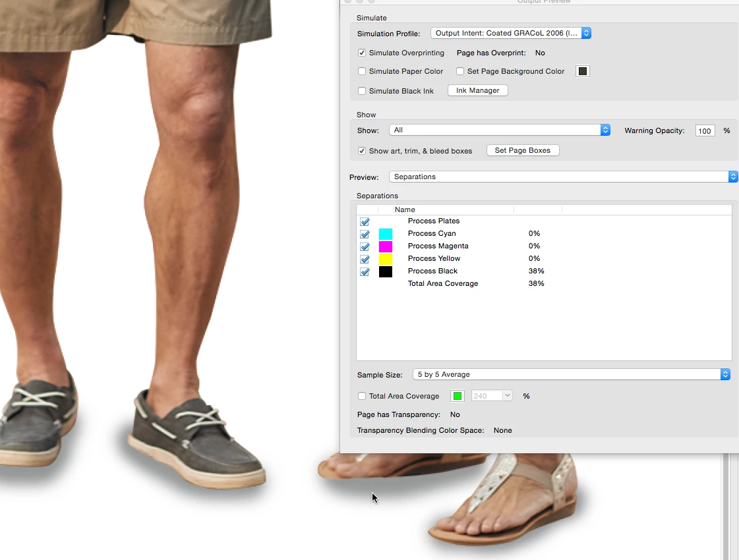Click Total Area Coverage row in separations list

443,283
